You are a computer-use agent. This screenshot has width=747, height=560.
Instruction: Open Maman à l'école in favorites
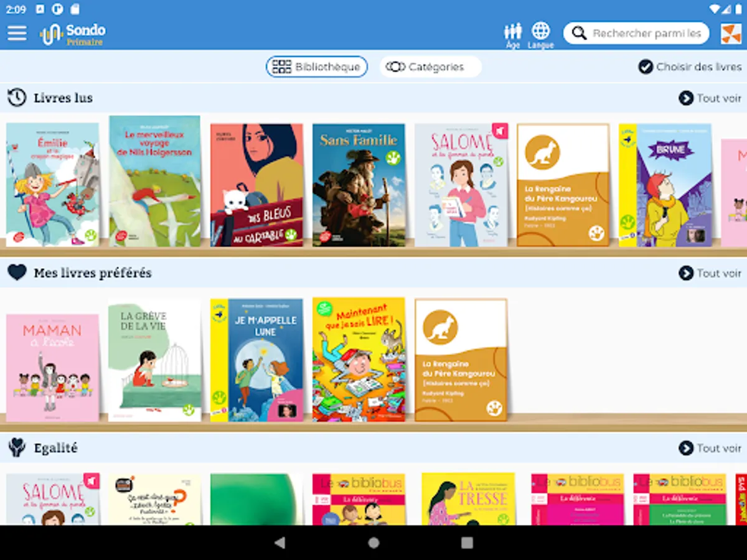[53, 368]
